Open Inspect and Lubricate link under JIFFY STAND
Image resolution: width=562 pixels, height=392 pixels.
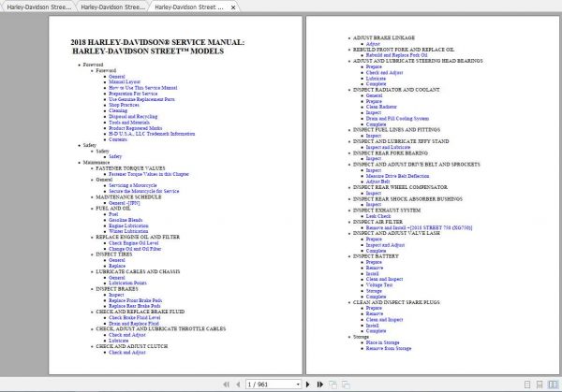click(388, 147)
